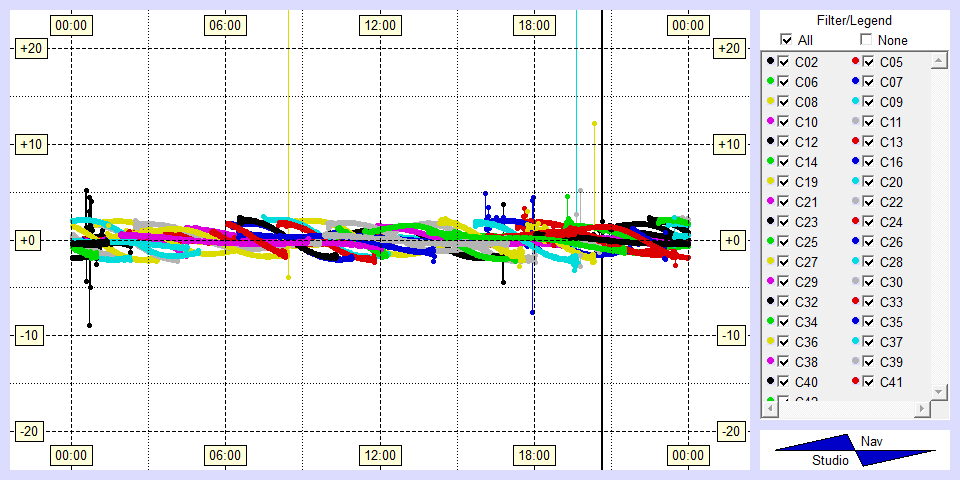Click the bottom 18:00 time axis label
This screenshot has width=960, height=480.
tap(533, 456)
